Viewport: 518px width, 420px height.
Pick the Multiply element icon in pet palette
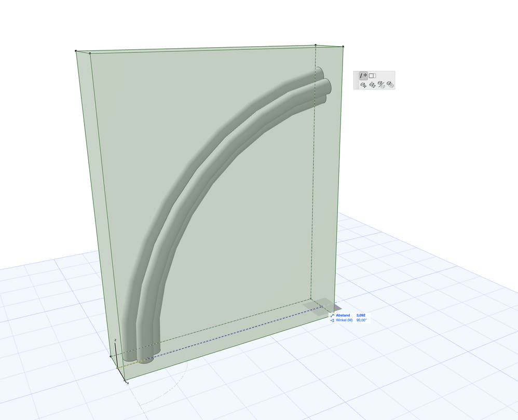pyautogui.click(x=390, y=85)
